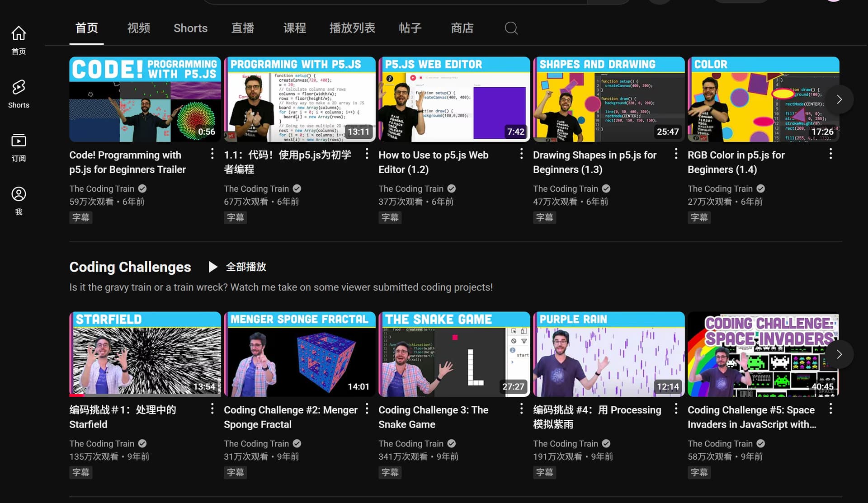This screenshot has width=868, height=503.
Task: Click The Coding Train channel under Starfield video
Action: pos(102,443)
